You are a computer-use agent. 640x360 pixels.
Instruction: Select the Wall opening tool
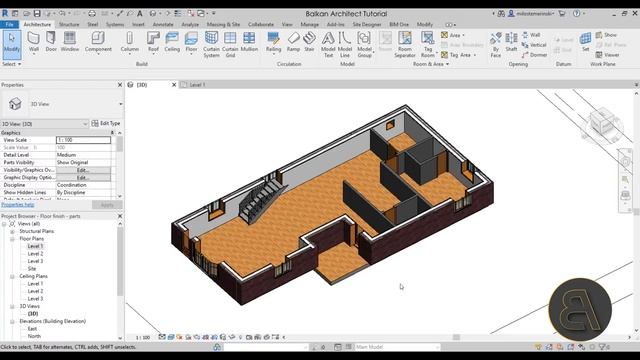[x=531, y=35]
